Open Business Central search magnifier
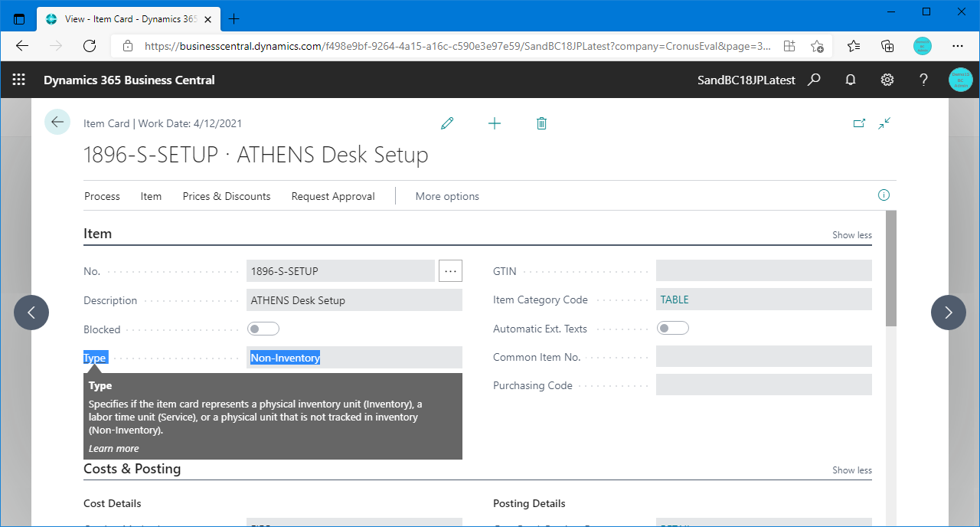 click(814, 80)
